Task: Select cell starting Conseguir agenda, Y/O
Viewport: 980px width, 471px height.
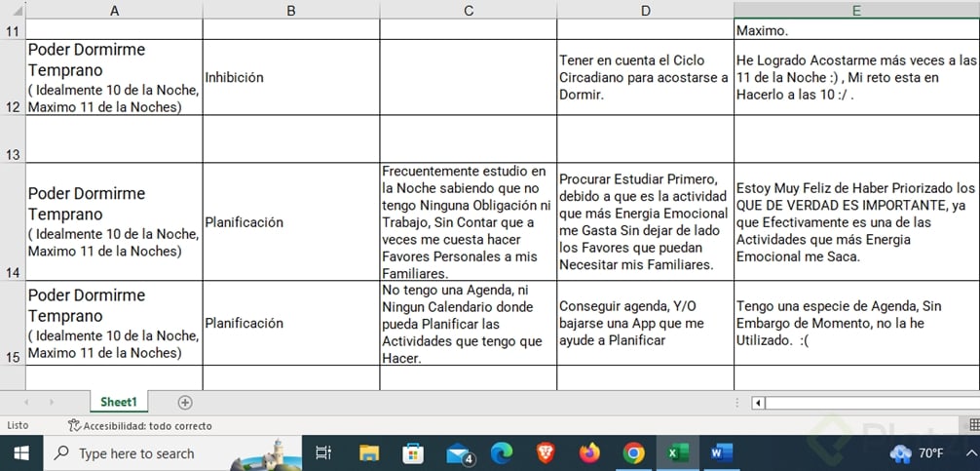Action: click(x=646, y=323)
